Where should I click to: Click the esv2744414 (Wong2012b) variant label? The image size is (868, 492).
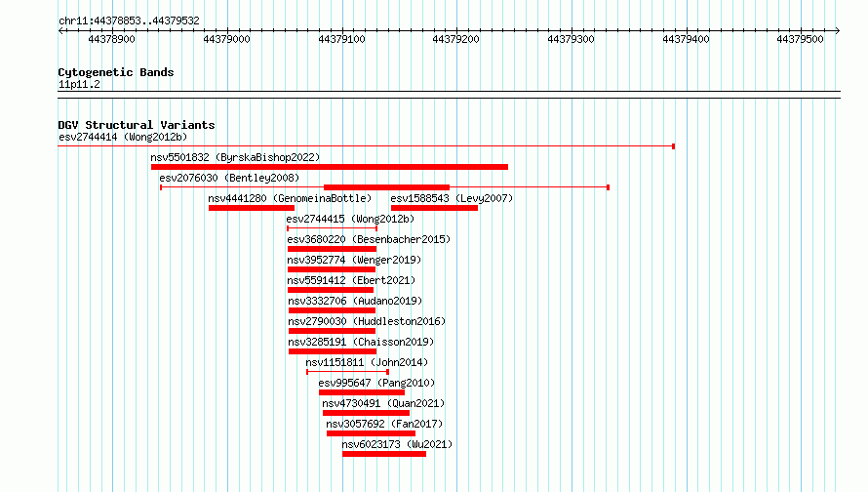(123, 137)
